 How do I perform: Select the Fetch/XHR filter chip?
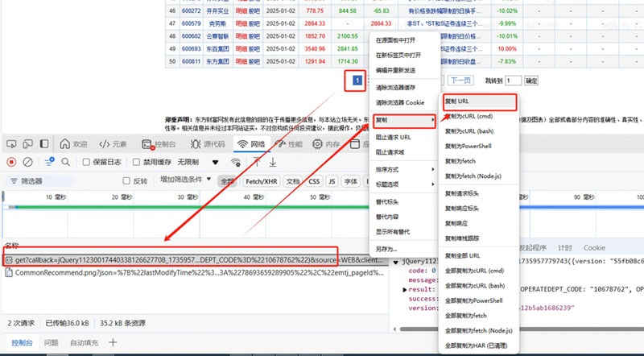tap(261, 181)
